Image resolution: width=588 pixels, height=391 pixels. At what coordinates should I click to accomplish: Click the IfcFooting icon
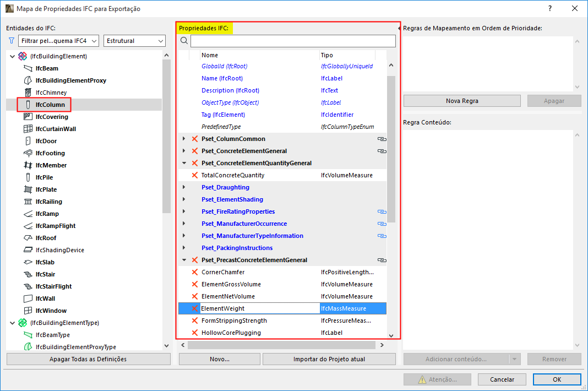click(x=28, y=153)
